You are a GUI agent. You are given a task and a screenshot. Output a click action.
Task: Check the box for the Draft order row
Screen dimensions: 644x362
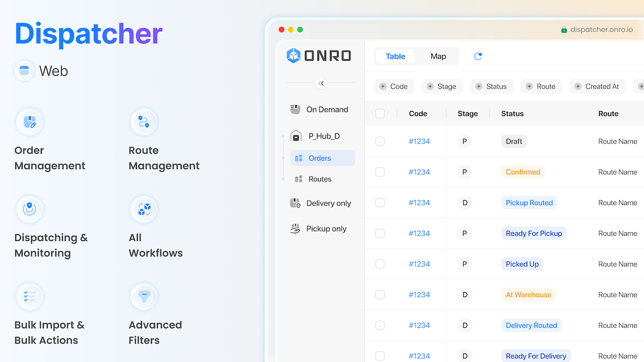coord(380,141)
